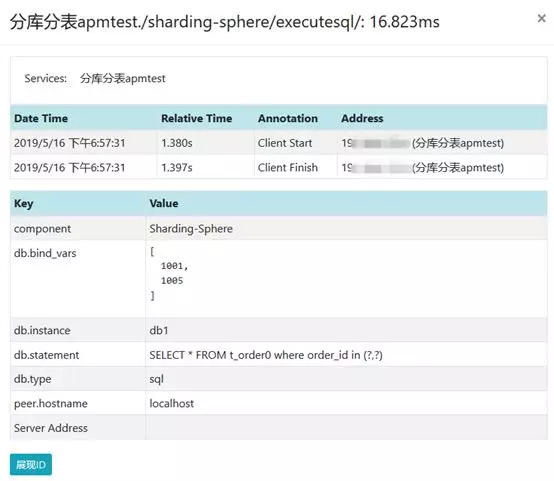Click the 展现ID button
This screenshot has width=554, height=481.
click(31, 464)
